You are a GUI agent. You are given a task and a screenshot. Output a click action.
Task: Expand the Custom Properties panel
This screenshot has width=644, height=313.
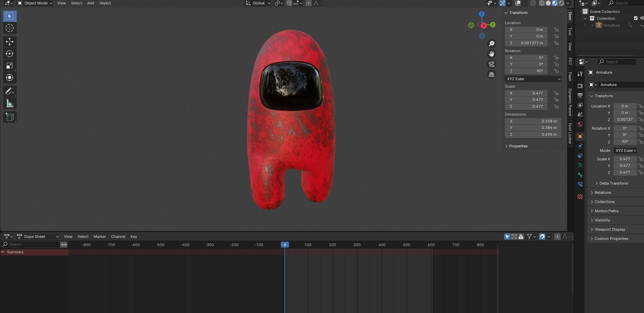[592, 239]
